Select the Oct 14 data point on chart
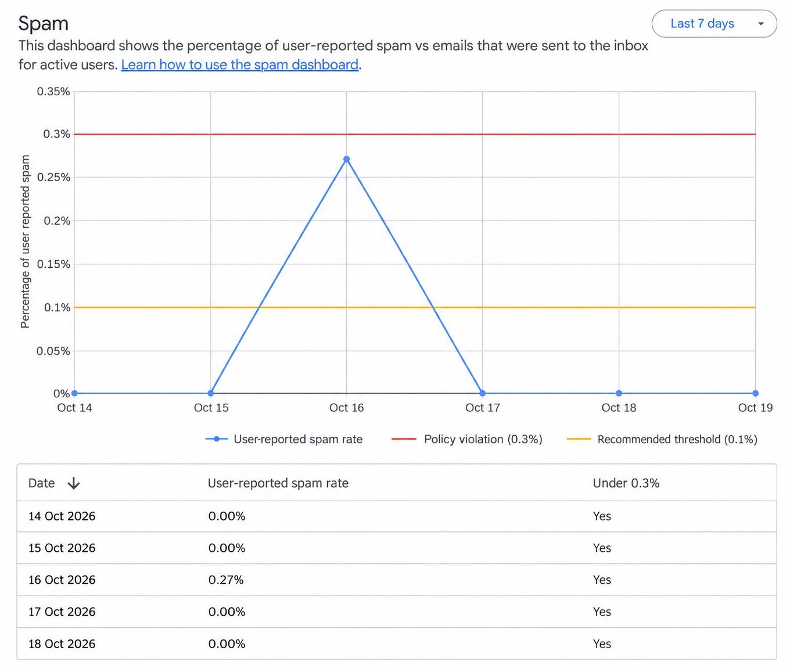 [x=74, y=393]
